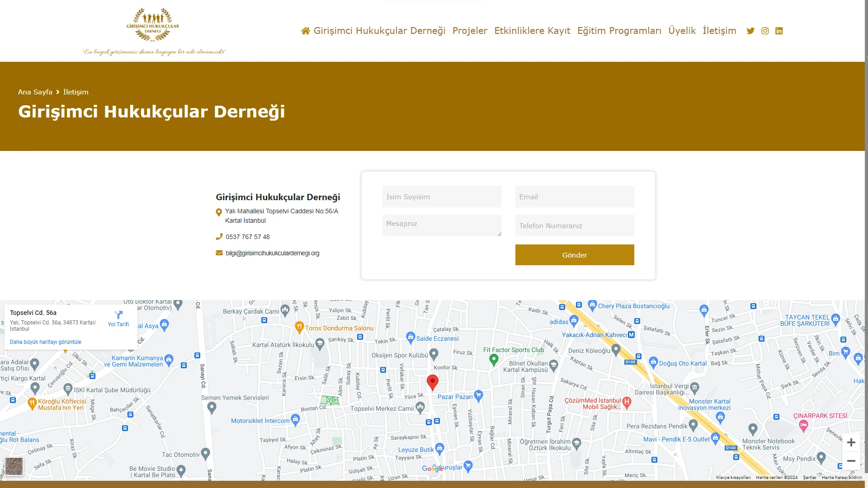868x488 pixels.
Task: Click Daha büyük haritayı görüntüle link
Action: tap(46, 342)
